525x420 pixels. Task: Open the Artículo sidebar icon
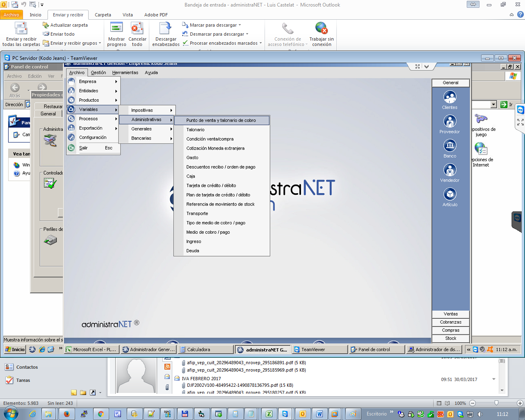pos(450,194)
